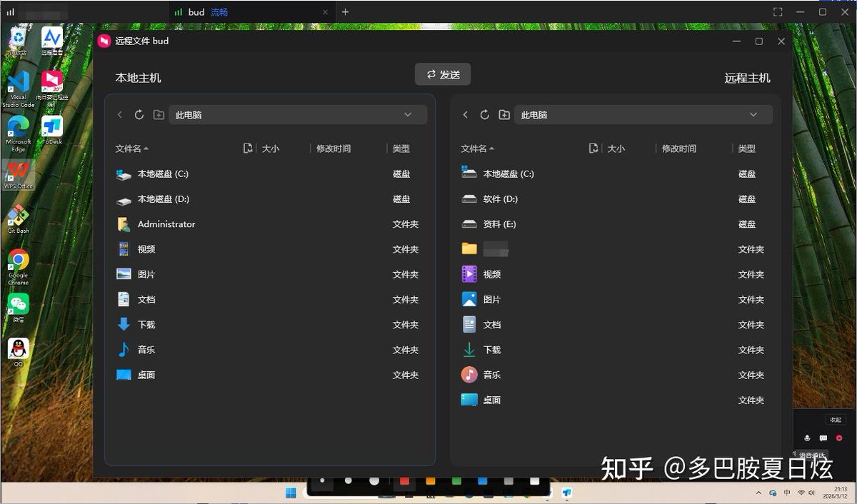857x504 pixels.
Task: Refresh the remote host file list
Action: click(x=485, y=115)
